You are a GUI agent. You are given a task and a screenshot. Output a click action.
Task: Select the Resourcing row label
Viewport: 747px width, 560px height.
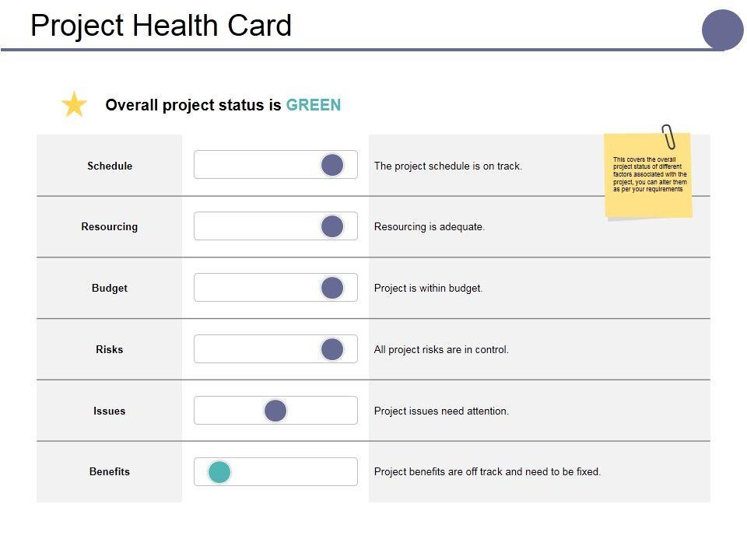click(110, 227)
